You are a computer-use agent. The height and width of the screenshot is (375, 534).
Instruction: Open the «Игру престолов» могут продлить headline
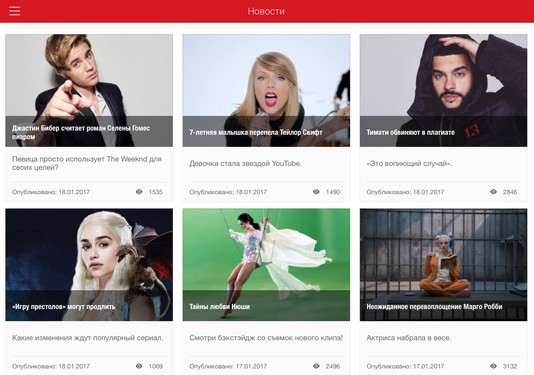click(64, 307)
